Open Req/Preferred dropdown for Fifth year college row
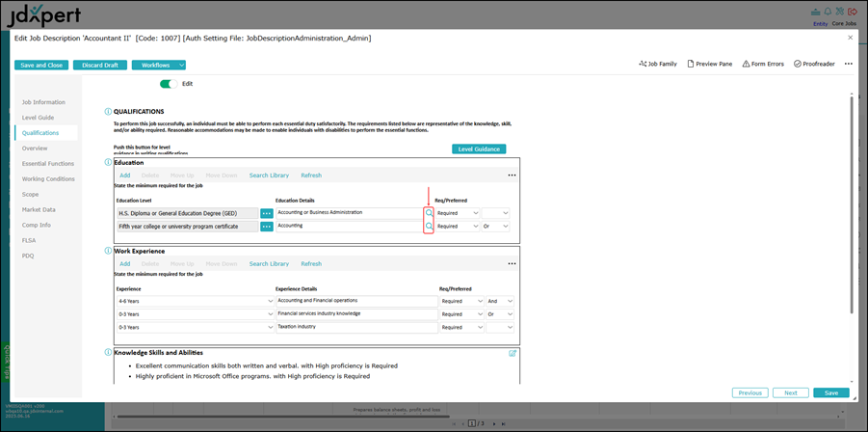This screenshot has width=868, height=432. tap(458, 227)
